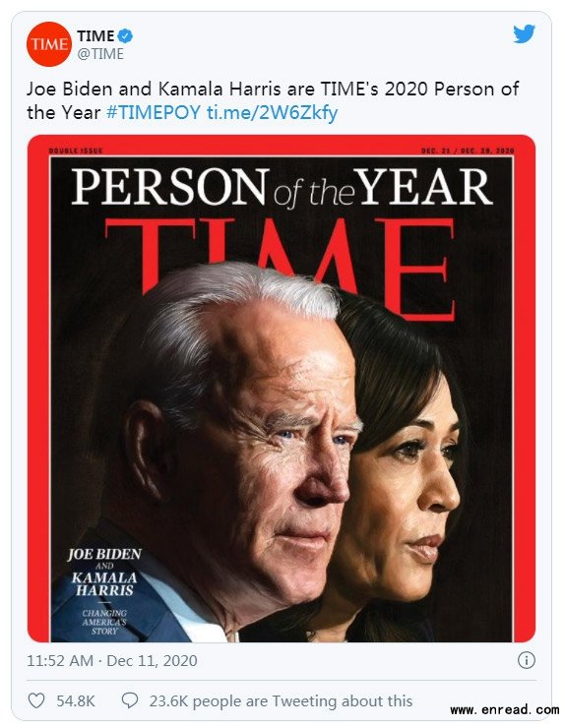
Task: Open the TIME profile avatar
Action: [49, 44]
